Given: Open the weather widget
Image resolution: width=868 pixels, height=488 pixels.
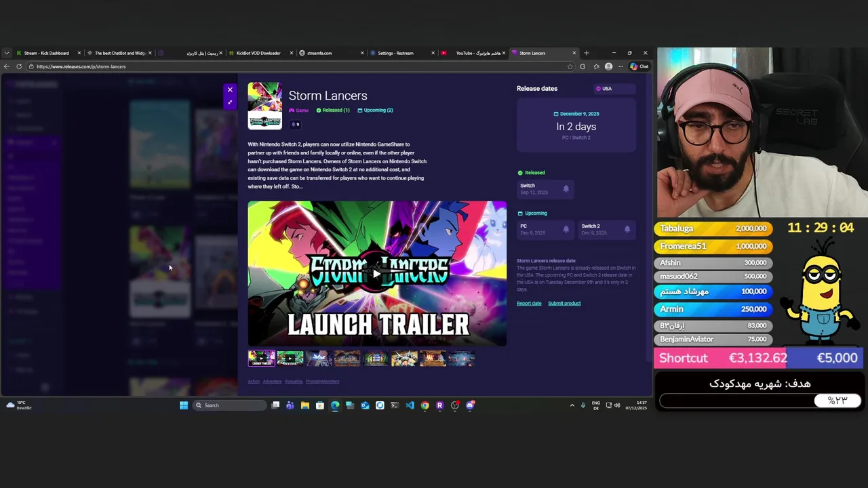Looking at the screenshot, I should pos(20,405).
